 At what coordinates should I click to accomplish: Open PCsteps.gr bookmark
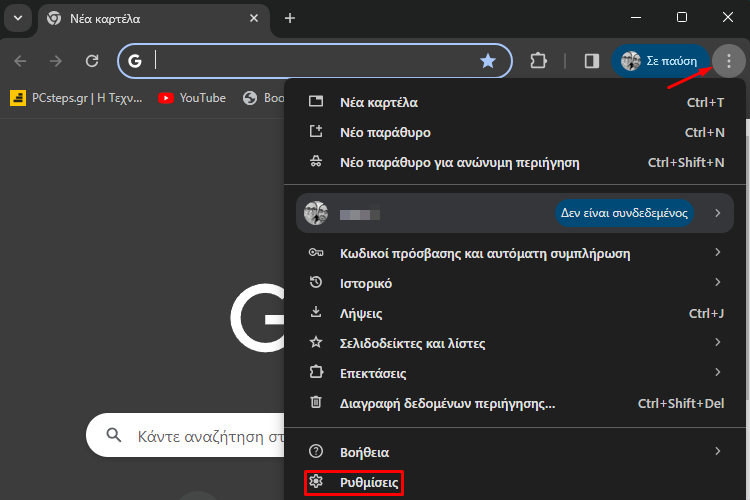click(x=77, y=98)
